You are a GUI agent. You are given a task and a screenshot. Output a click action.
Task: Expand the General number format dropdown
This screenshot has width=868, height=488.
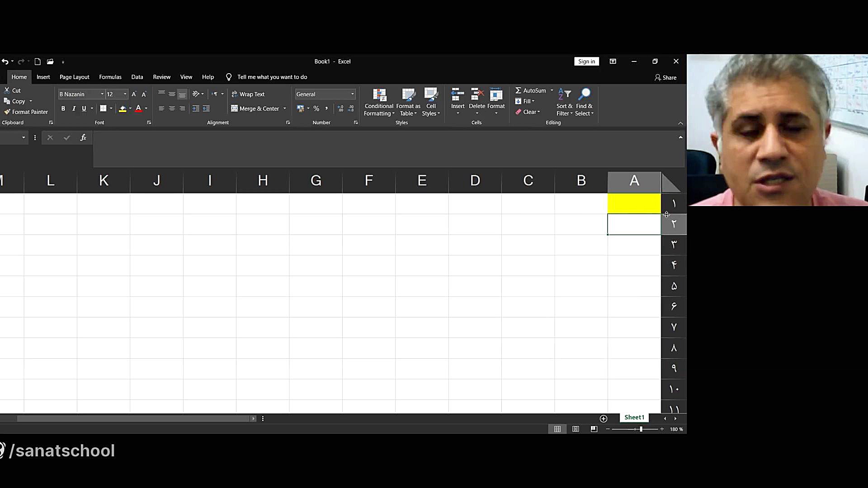(x=353, y=94)
